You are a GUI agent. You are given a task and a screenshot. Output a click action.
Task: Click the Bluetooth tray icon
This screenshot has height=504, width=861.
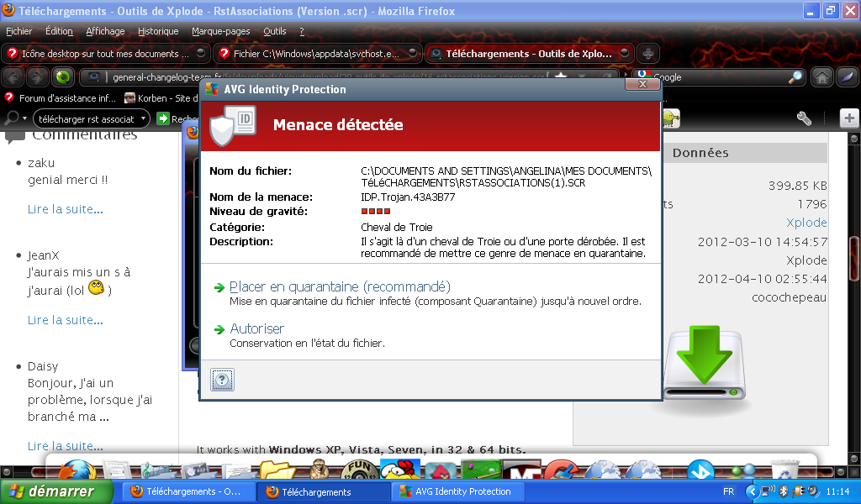(784, 491)
